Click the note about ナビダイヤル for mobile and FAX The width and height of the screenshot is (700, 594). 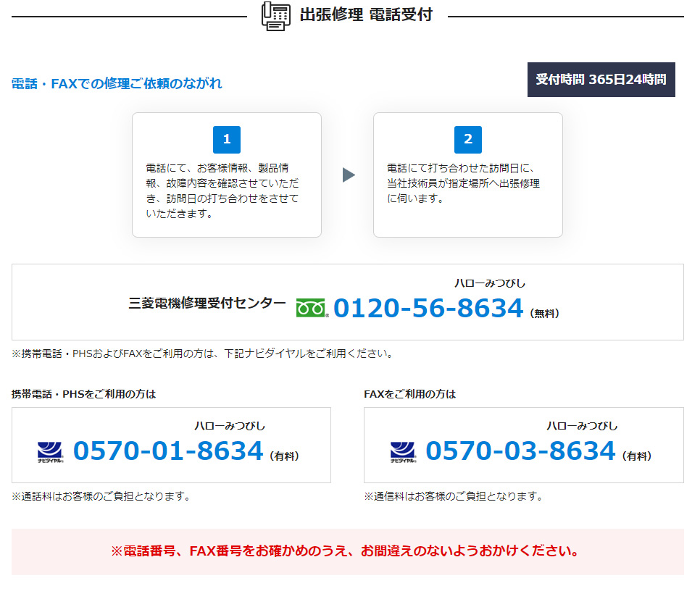click(x=203, y=354)
